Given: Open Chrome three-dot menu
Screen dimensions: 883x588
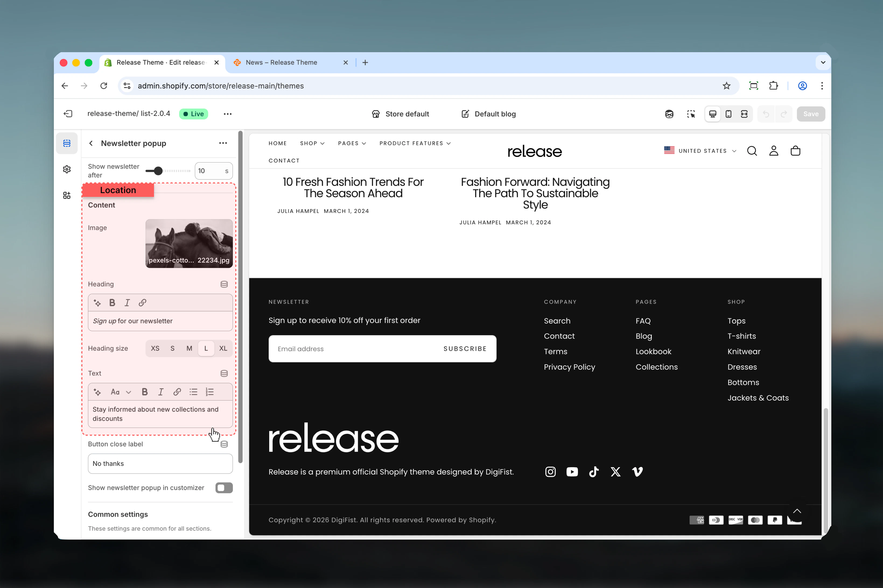Looking at the screenshot, I should (x=822, y=86).
